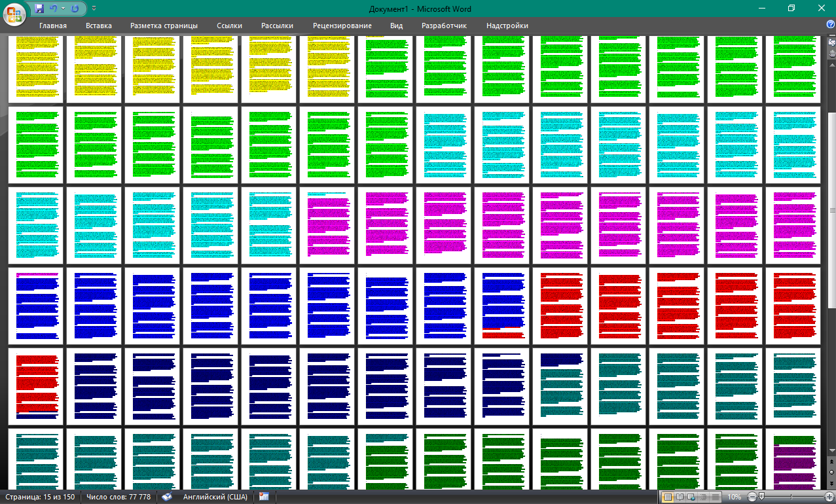Expand the Undo history dropdown arrow
Screen dimensions: 836x504
pos(63,9)
